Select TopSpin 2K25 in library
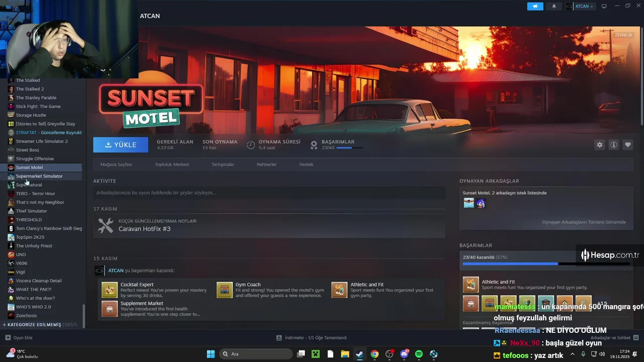The height and width of the screenshot is (362, 644). point(30,237)
